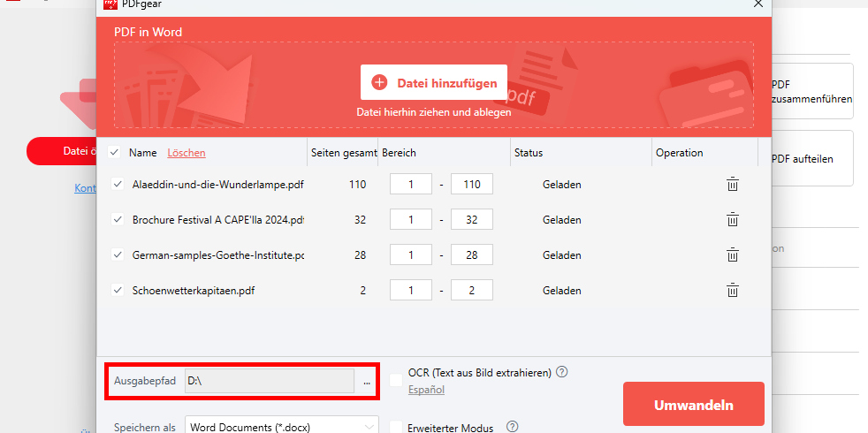Viewport: 868px width, 433px height.
Task: Enable the OCR (Text aus Bild extrahieren) checkbox
Action: pyautogui.click(x=396, y=380)
